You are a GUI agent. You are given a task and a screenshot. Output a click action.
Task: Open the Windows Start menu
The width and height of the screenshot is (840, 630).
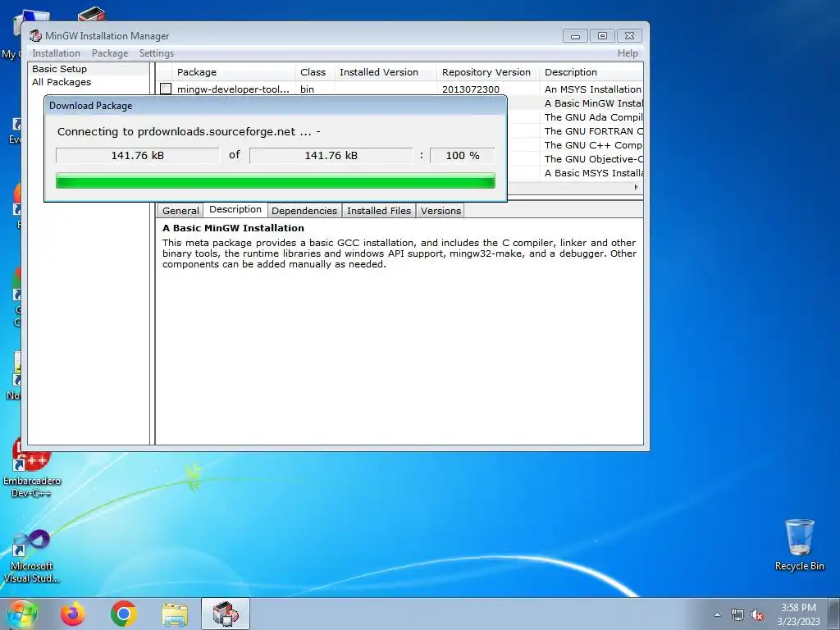tap(22, 614)
